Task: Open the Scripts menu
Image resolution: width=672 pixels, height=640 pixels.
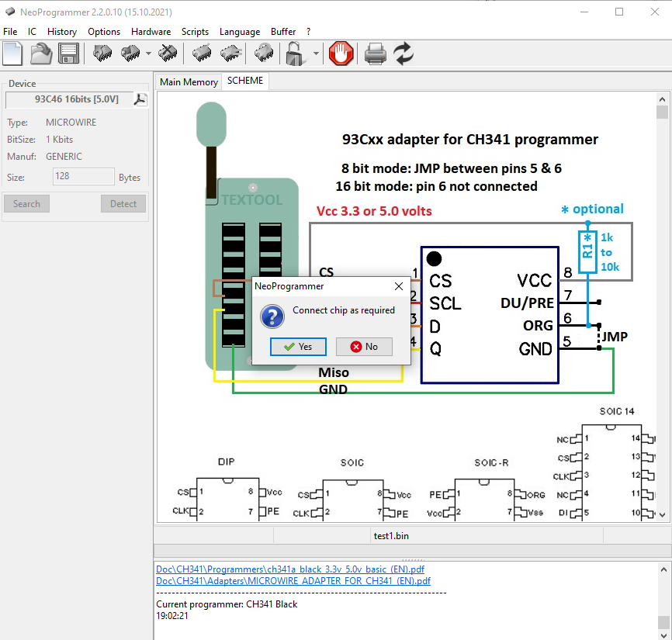Action: click(x=195, y=32)
